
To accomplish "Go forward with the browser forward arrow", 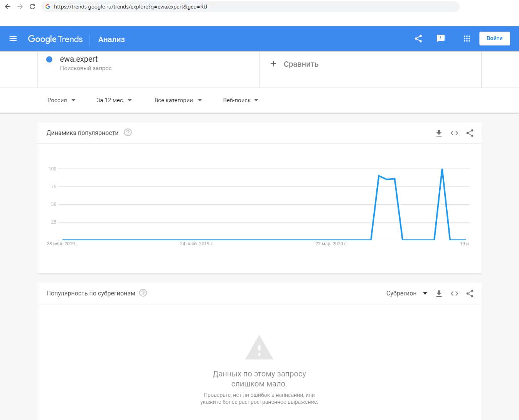I will click(20, 7).
